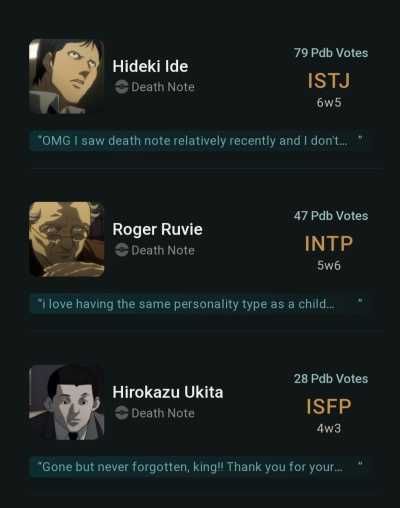Image resolution: width=400 pixels, height=508 pixels.
Task: Select the Death Note label under Roger Ruvie
Action: [x=163, y=250]
